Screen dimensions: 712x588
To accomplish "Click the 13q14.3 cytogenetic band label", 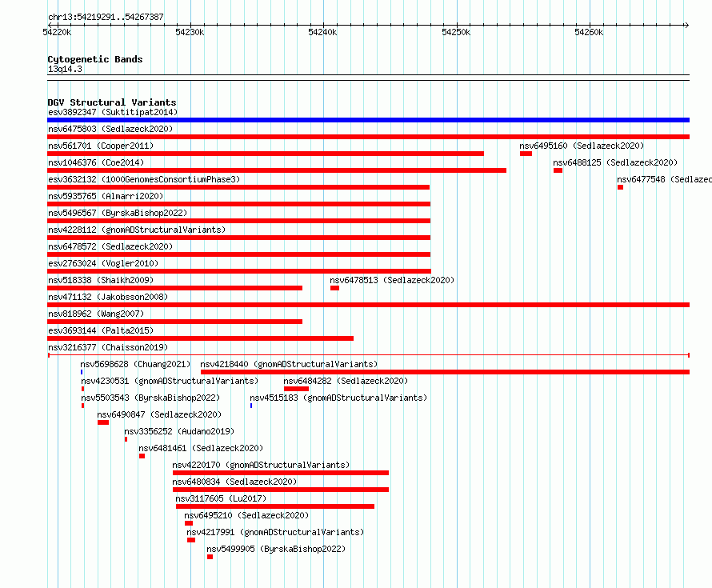I will [65, 69].
